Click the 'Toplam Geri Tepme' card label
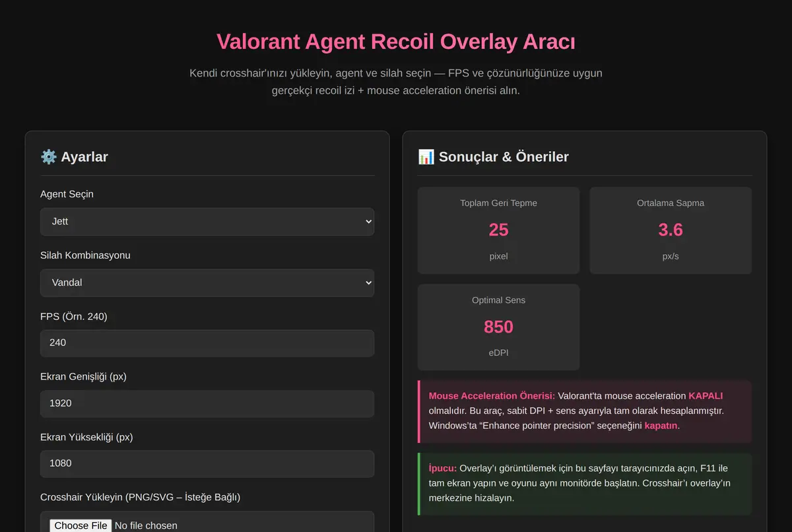 (x=498, y=203)
